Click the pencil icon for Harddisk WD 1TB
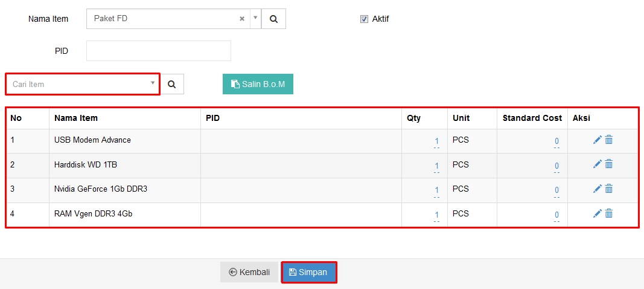 coord(597,164)
